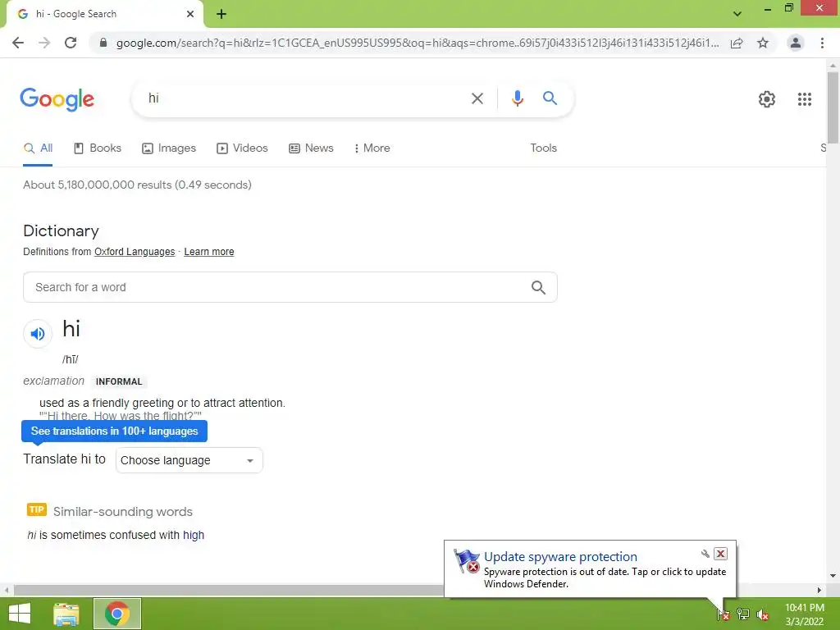
Task: Open the Choose language dropdown
Action: tap(189, 461)
